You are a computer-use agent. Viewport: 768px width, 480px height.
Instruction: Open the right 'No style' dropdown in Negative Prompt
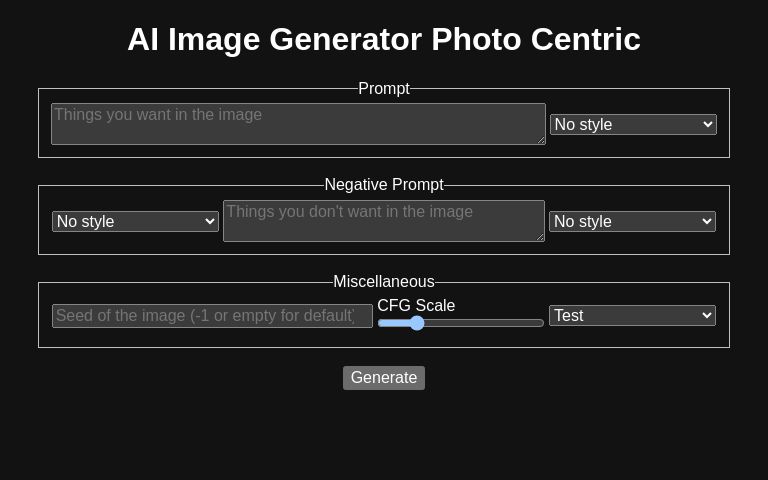click(632, 221)
